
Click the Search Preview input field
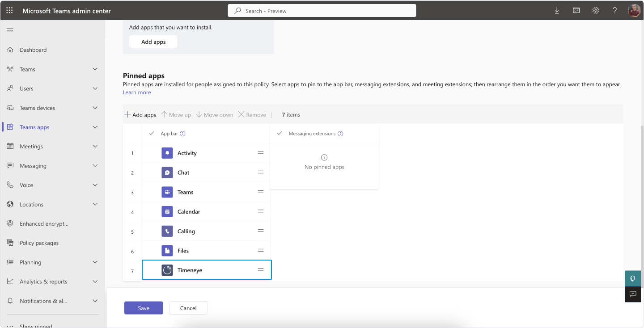tap(322, 10)
